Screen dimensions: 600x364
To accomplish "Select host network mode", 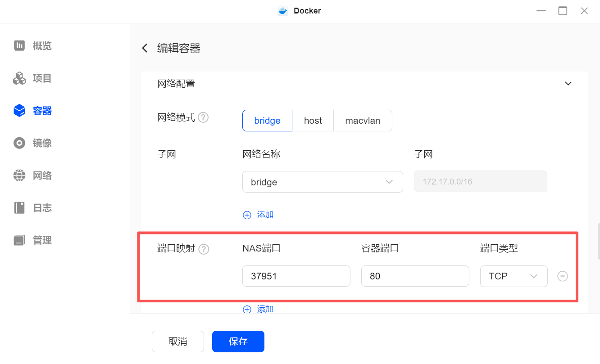I will click(313, 121).
